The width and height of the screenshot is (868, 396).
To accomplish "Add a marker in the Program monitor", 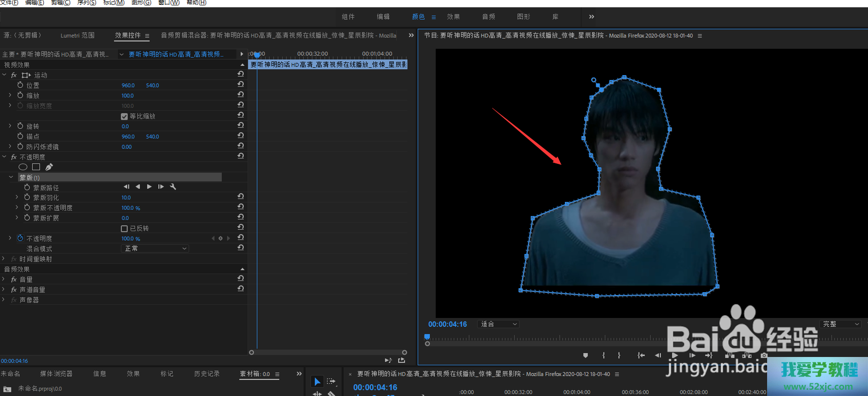I will [585, 356].
